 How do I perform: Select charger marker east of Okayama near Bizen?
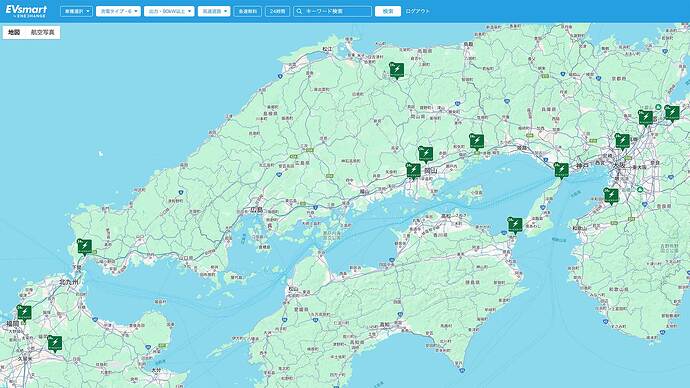pyautogui.click(x=477, y=142)
